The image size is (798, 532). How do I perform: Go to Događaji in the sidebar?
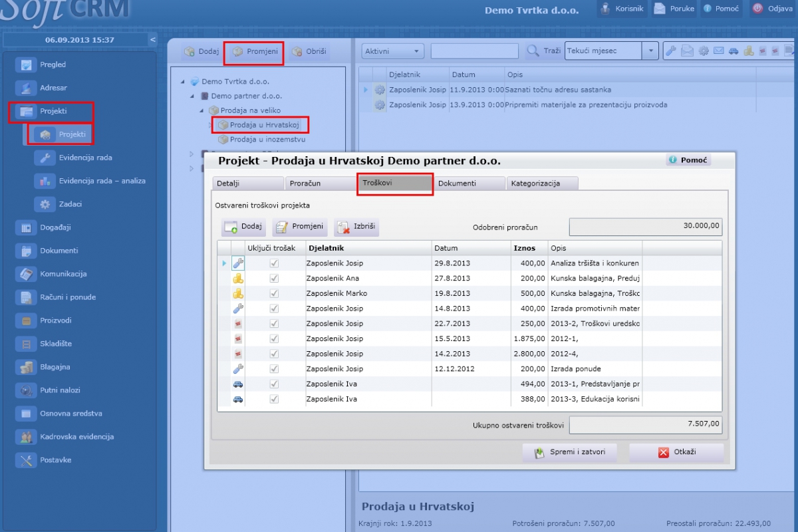tap(55, 227)
